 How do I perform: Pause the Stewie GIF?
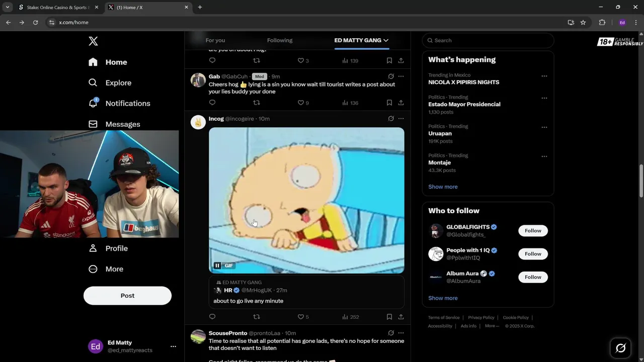click(217, 265)
